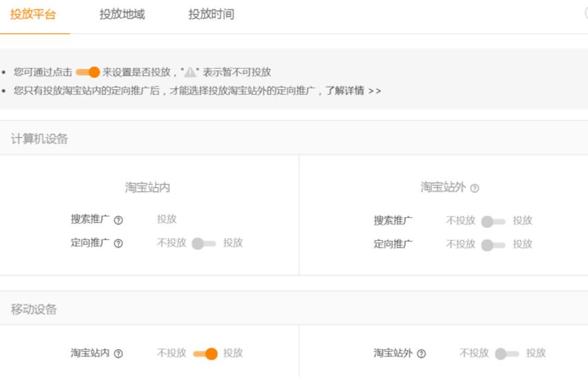Click 投放 label beside mobile 淘宝站外 switch

pos(536,353)
